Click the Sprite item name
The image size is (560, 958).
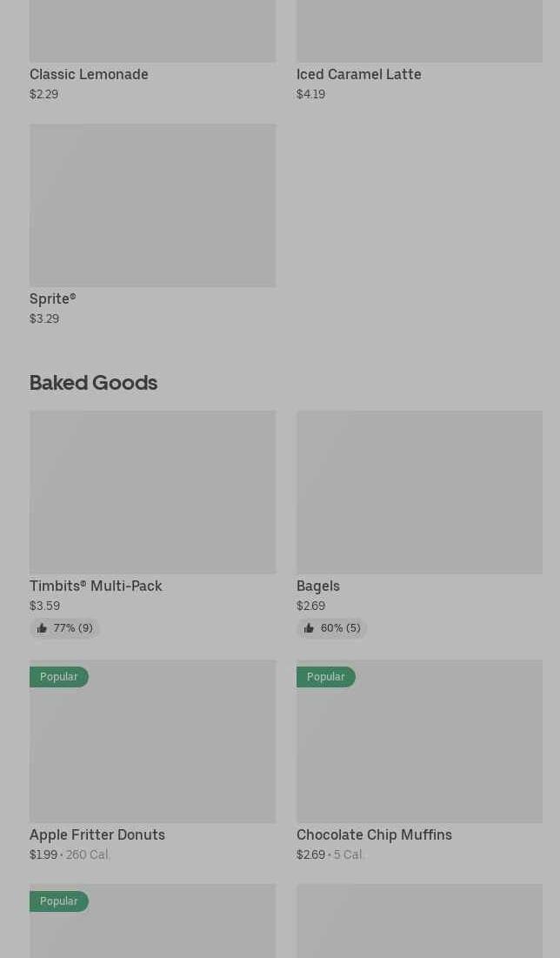click(52, 299)
